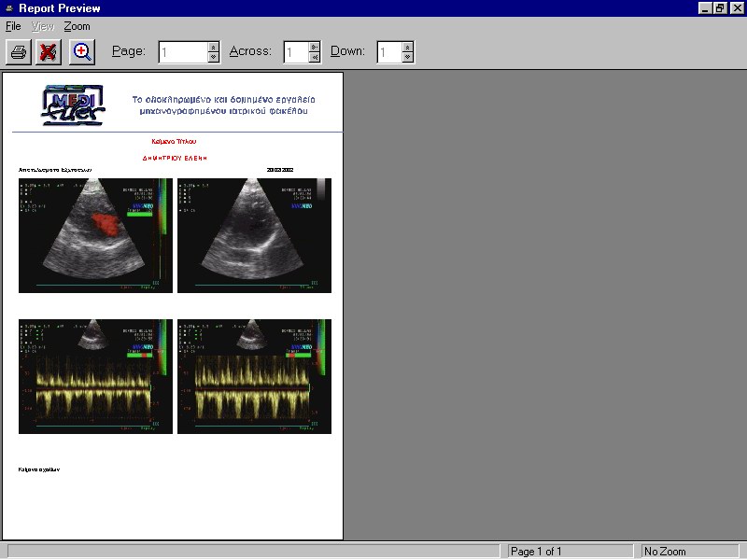The height and width of the screenshot is (560, 747).
Task: Select the bottom-left spectral Doppler image
Action: click(x=95, y=377)
